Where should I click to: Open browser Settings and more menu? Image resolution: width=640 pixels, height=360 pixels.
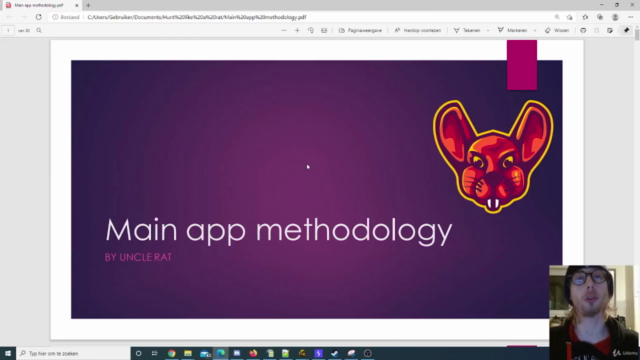630,17
